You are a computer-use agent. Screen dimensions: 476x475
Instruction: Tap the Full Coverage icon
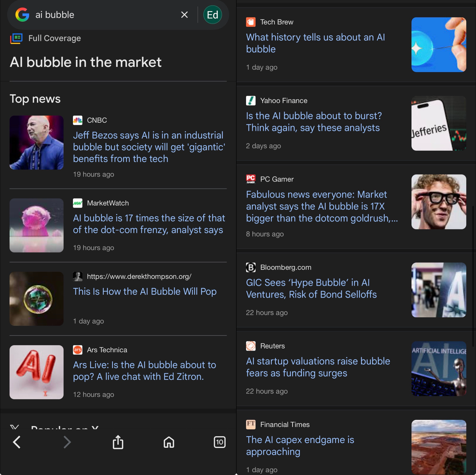[x=16, y=38]
